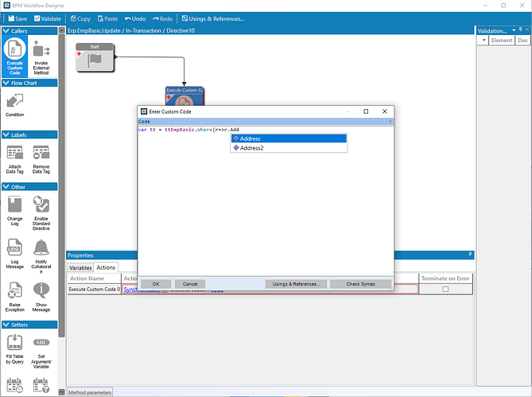Pin the Code panel in the dialog
The image size is (532, 397).
[390, 122]
